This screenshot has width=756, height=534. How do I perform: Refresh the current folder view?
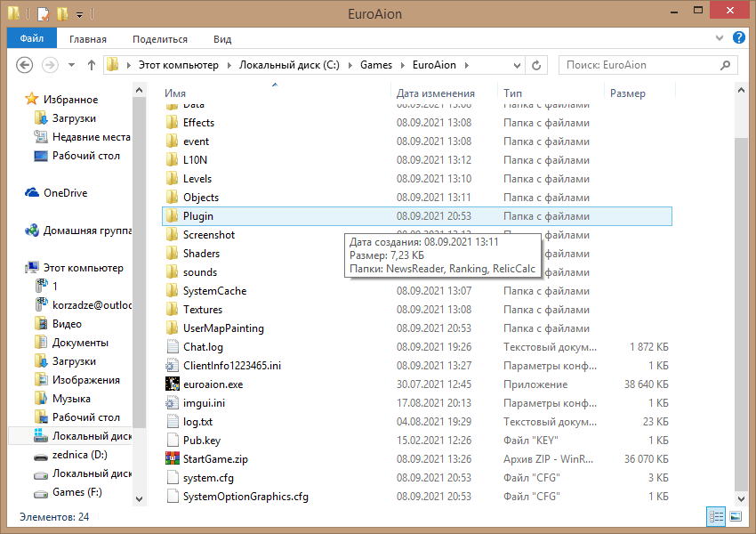tap(536, 65)
